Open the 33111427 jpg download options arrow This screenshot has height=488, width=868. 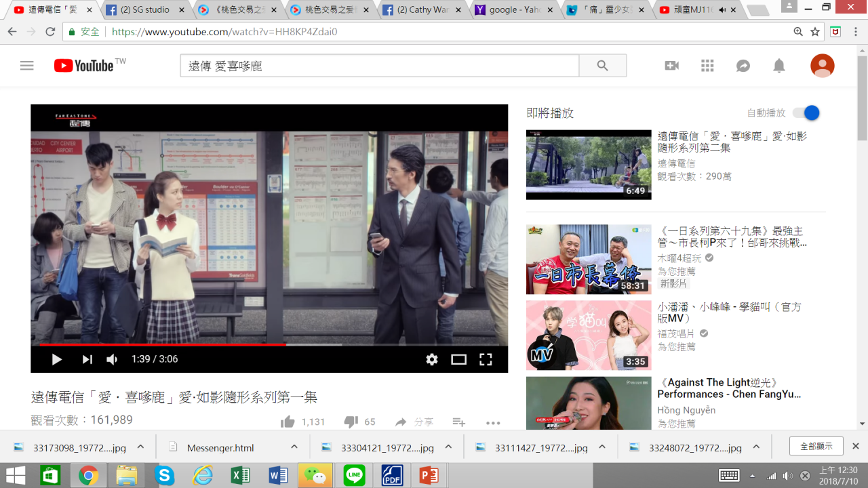[x=602, y=447]
